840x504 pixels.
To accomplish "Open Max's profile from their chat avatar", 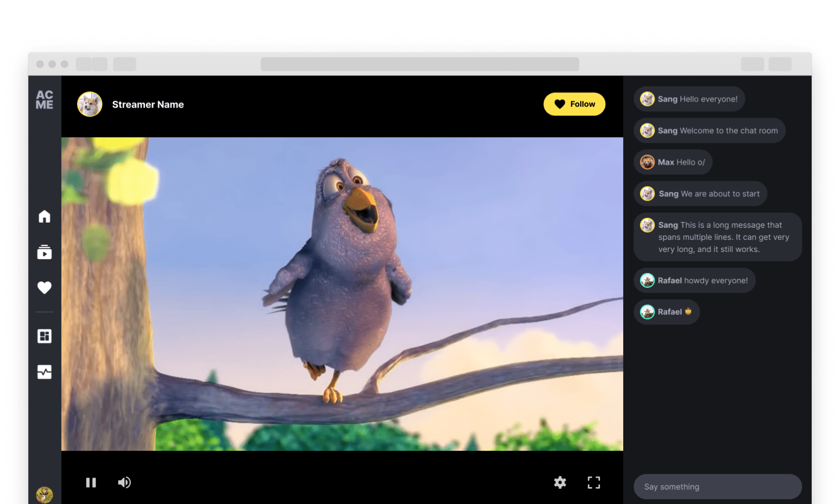I will 647,162.
